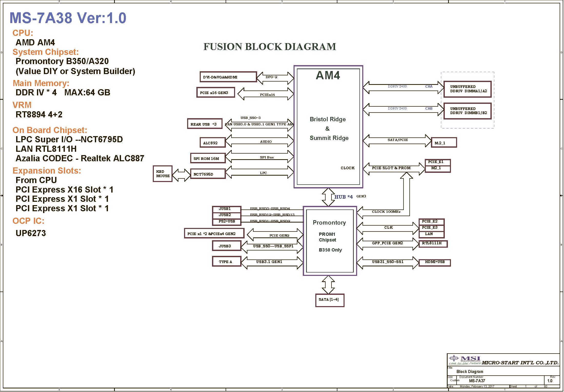The width and height of the screenshot is (564, 392).
Task: Select the "UNBUFFERED DDRIV DIMMA1/A2" block
Action: click(467, 89)
